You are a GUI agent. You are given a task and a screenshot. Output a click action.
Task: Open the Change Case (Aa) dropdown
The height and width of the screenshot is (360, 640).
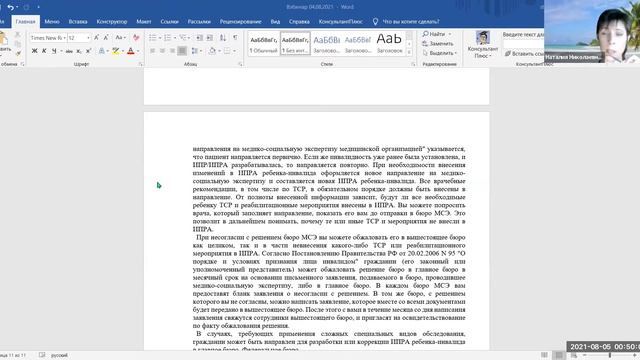(120, 38)
